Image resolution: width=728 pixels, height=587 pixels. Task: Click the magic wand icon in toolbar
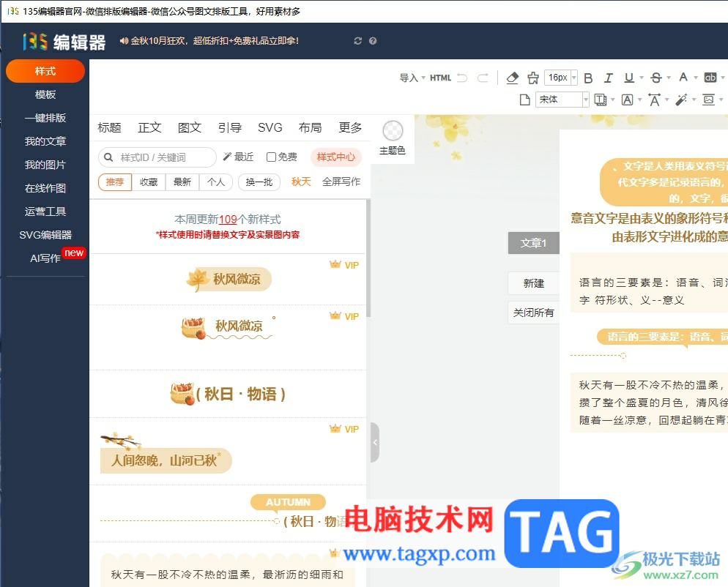point(681,100)
